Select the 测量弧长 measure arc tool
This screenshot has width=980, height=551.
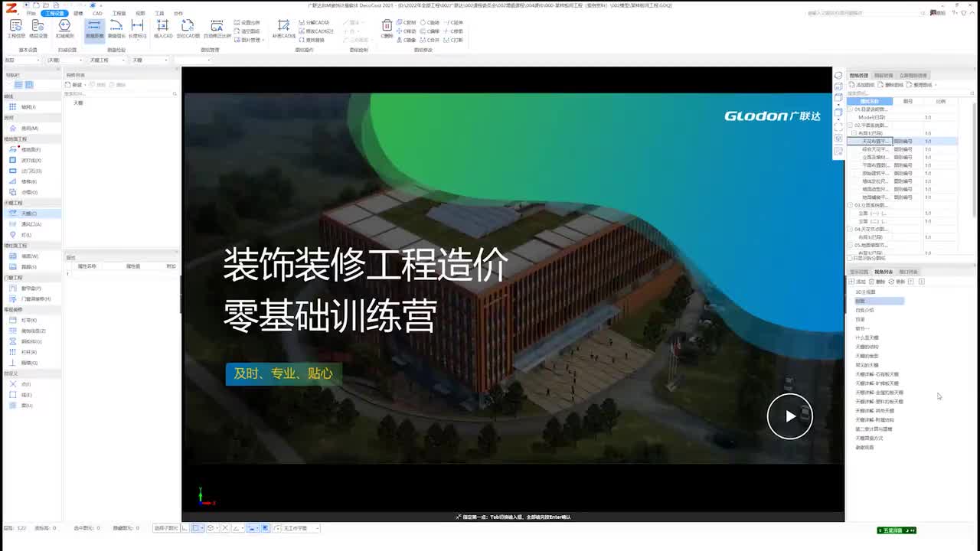[x=116, y=29]
